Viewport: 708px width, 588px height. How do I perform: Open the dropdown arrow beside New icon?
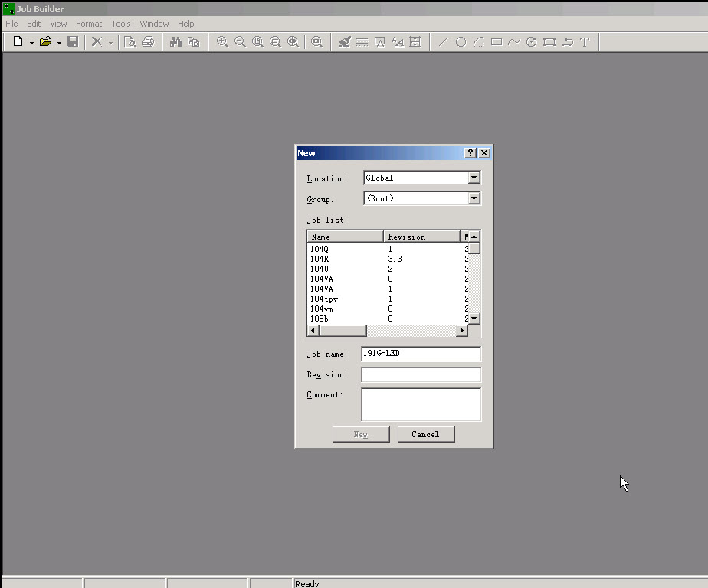tap(31, 43)
